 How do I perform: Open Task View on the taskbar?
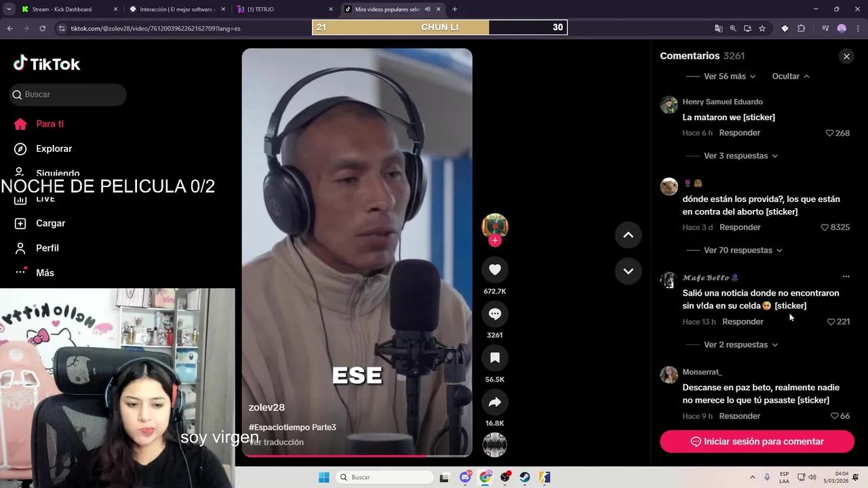tap(444, 477)
